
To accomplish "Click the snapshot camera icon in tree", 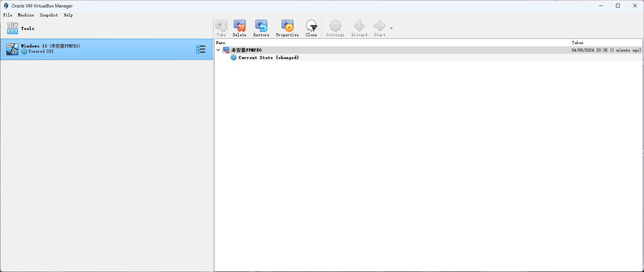I will pos(226,50).
